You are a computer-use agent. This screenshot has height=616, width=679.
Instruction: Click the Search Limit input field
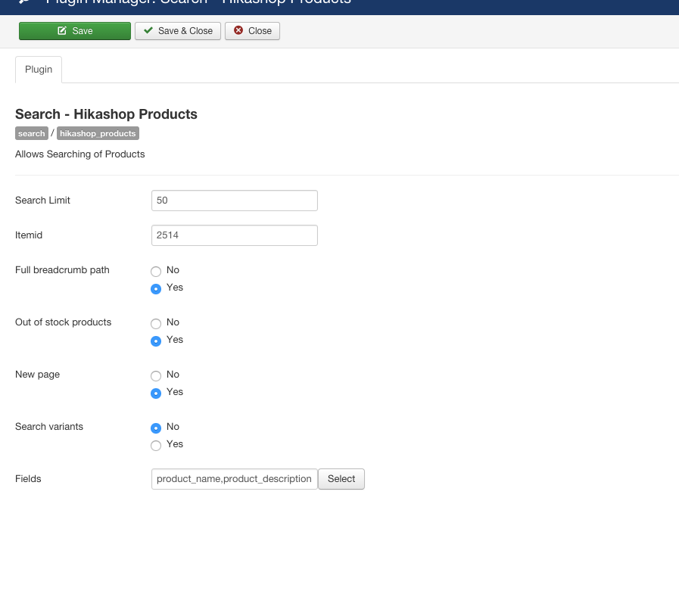pos(234,201)
